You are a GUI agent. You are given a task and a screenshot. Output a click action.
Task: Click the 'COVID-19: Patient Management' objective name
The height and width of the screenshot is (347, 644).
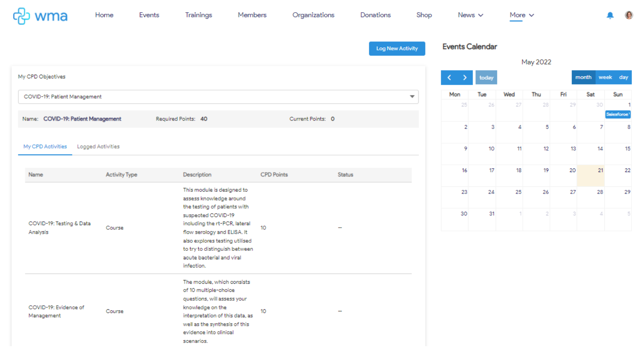tap(82, 119)
